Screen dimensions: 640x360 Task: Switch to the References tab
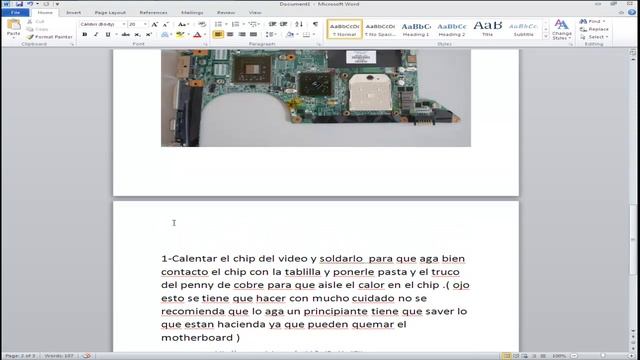153,12
